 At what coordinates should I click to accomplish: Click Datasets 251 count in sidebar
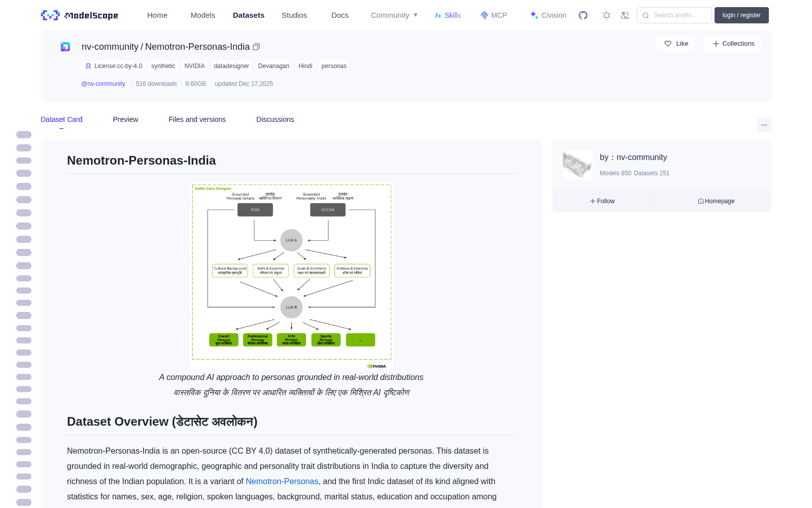pyautogui.click(x=652, y=173)
